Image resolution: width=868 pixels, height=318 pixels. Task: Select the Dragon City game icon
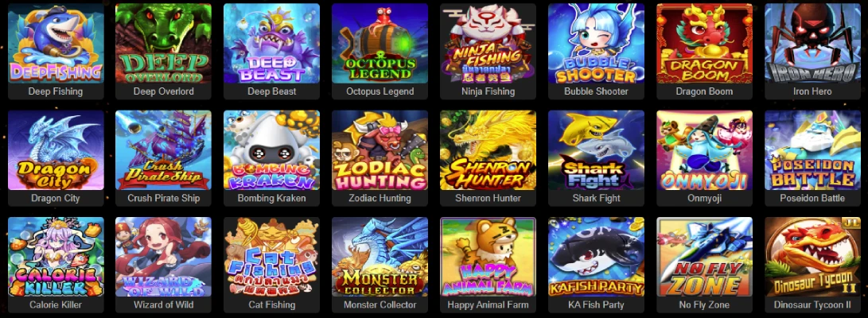click(x=56, y=150)
